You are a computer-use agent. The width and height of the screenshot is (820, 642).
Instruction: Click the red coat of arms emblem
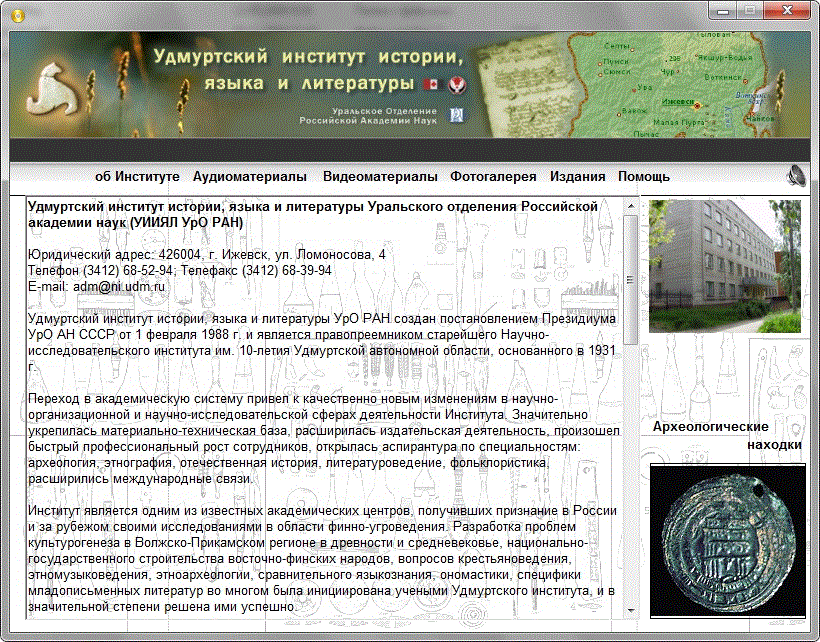coord(457,84)
